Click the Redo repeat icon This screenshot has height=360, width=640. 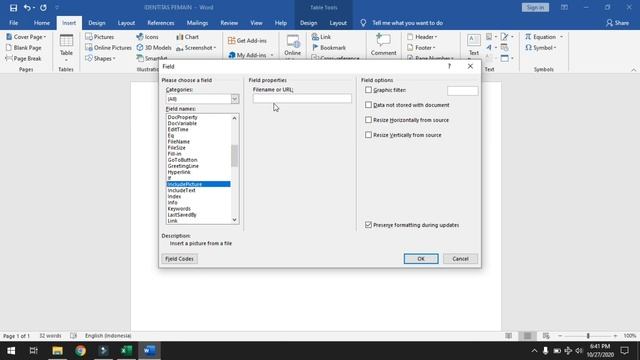point(43,8)
